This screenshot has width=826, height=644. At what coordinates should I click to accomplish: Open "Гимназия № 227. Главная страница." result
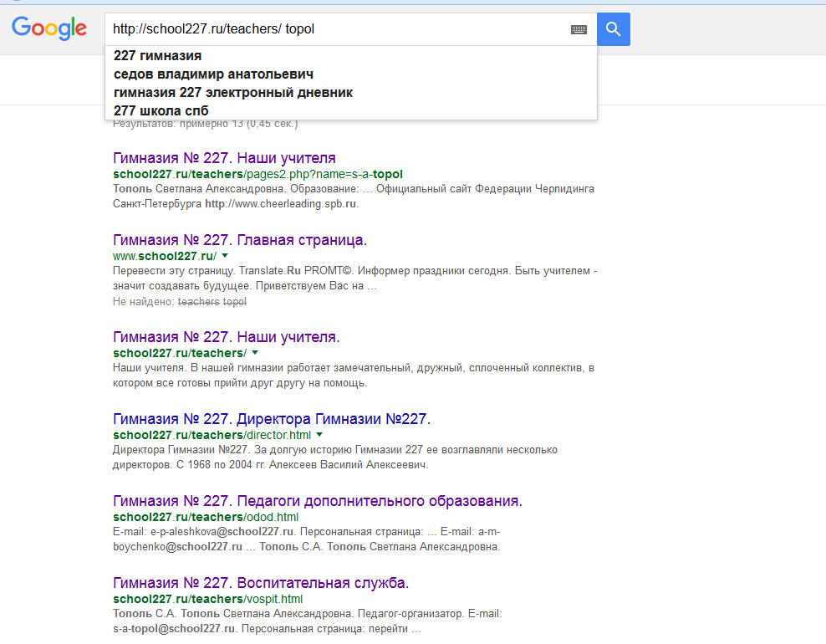point(240,240)
